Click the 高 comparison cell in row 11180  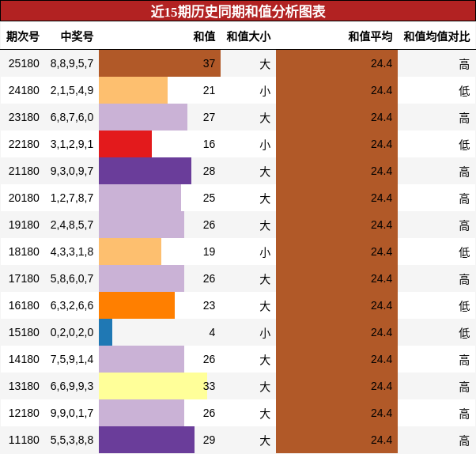(x=464, y=440)
